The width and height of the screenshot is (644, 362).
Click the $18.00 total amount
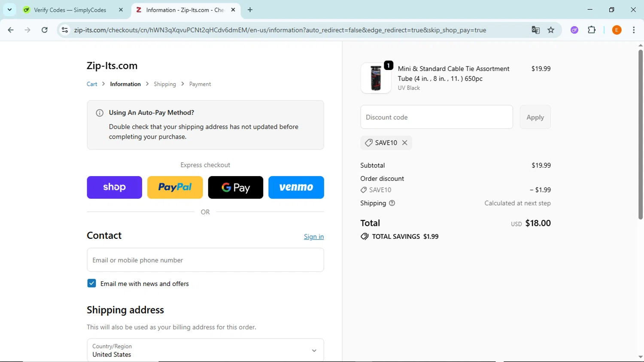click(x=538, y=223)
